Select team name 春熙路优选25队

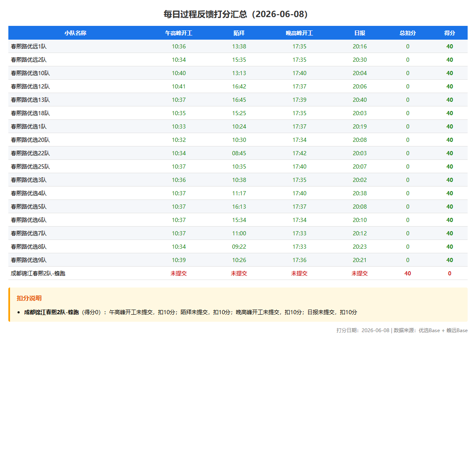(x=30, y=166)
